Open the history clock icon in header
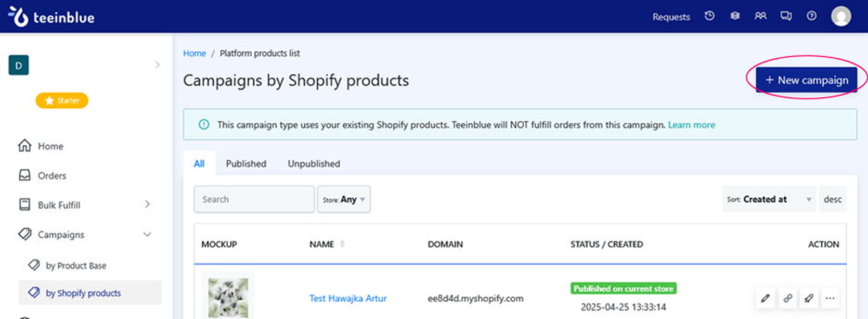Screen dimensions: 868x319 709,16
